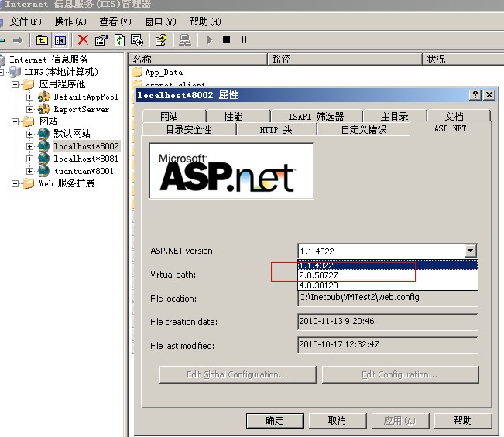Click the pause site toolbar button
This screenshot has height=437, width=504.
[x=244, y=39]
